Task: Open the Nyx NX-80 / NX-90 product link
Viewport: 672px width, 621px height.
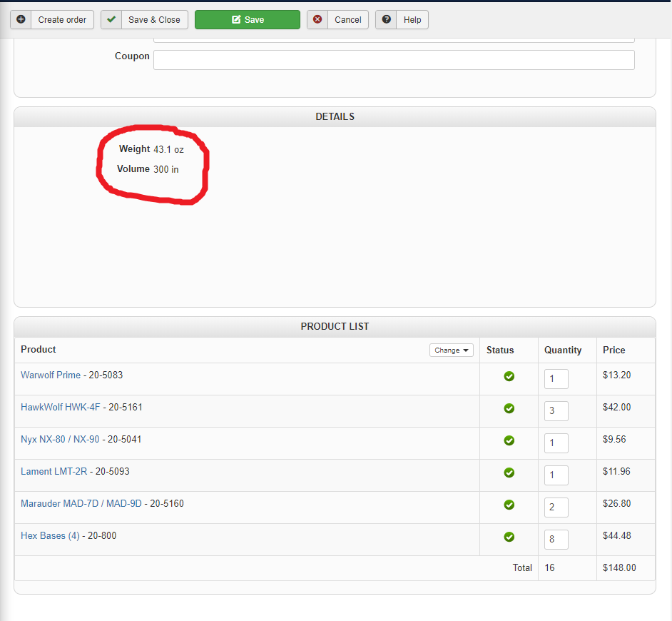Action: (60, 439)
